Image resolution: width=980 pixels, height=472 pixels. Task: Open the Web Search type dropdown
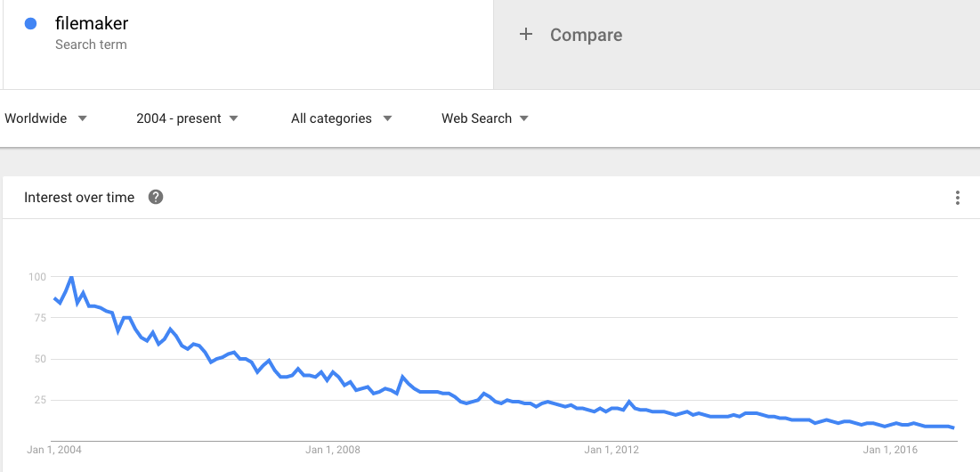pos(485,118)
